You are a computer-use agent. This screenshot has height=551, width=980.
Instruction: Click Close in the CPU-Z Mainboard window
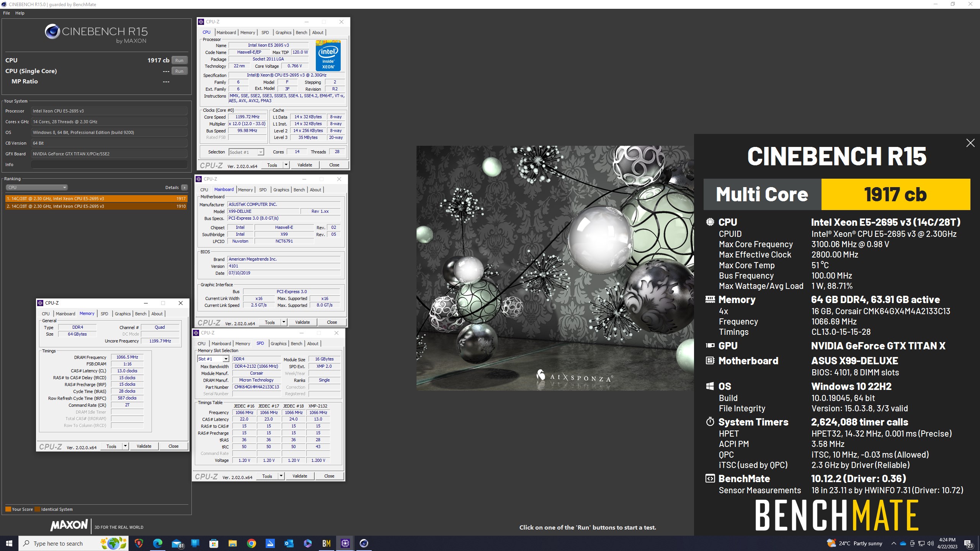[x=332, y=322]
